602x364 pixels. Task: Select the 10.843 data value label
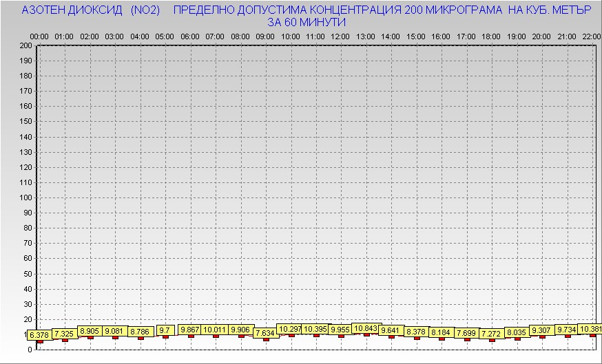point(366,328)
